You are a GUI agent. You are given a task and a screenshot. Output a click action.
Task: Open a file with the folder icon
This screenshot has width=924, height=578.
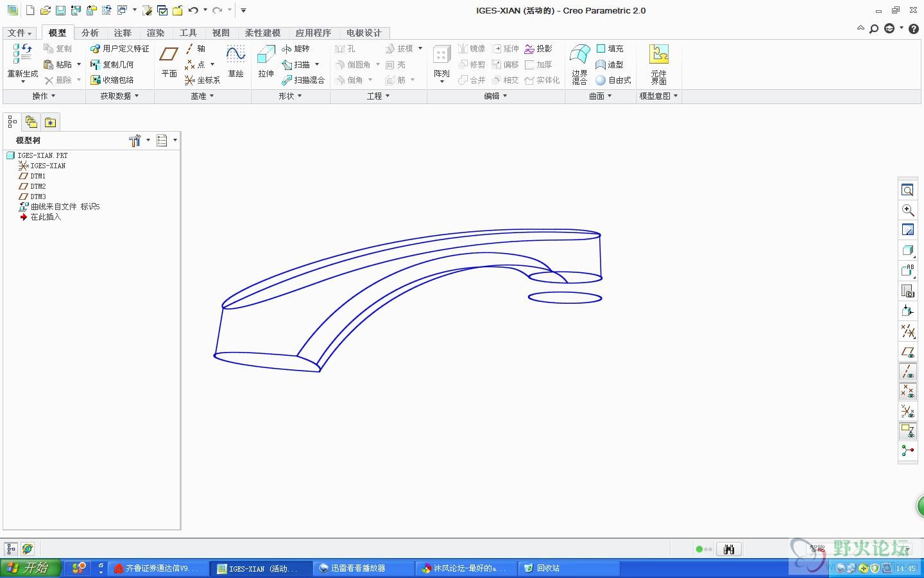(x=45, y=10)
